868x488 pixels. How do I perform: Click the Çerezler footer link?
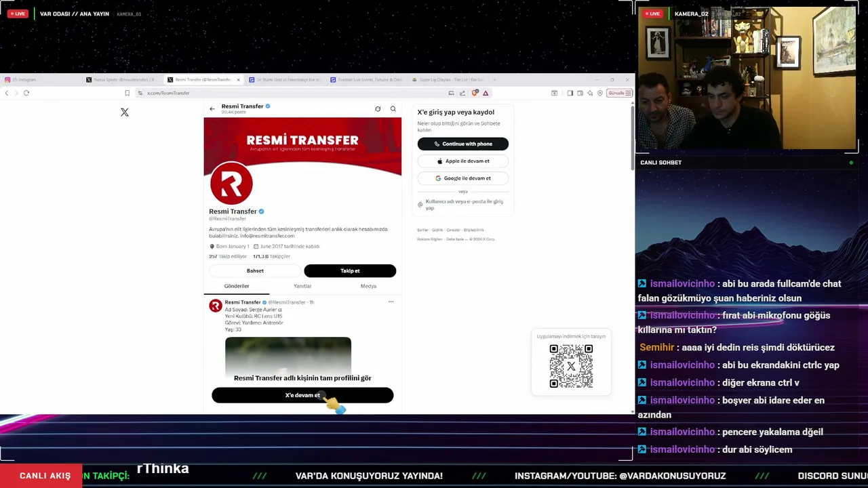pyautogui.click(x=453, y=230)
